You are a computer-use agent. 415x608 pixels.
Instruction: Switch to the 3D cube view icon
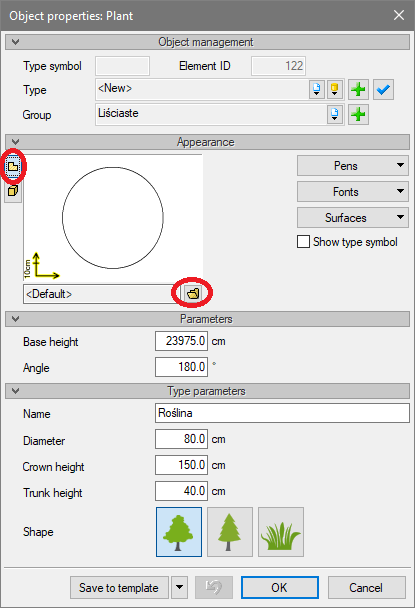pos(13,191)
